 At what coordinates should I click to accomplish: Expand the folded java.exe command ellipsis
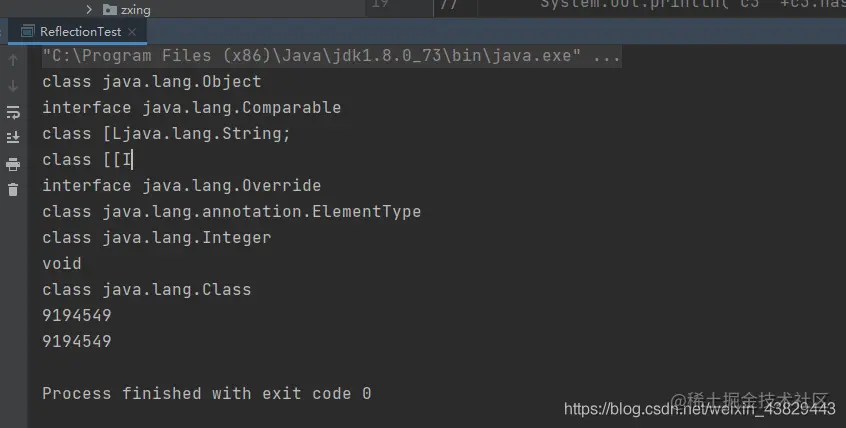[x=606, y=56]
